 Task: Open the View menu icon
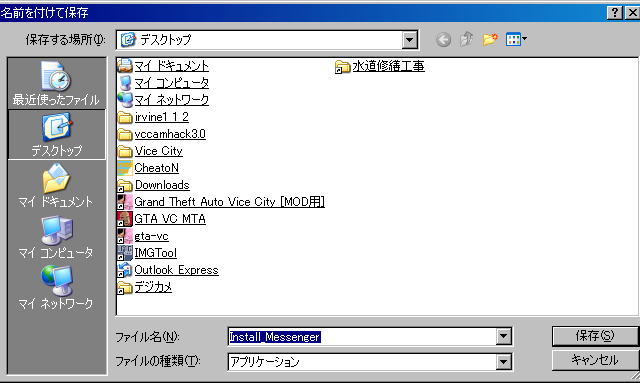click(x=516, y=40)
